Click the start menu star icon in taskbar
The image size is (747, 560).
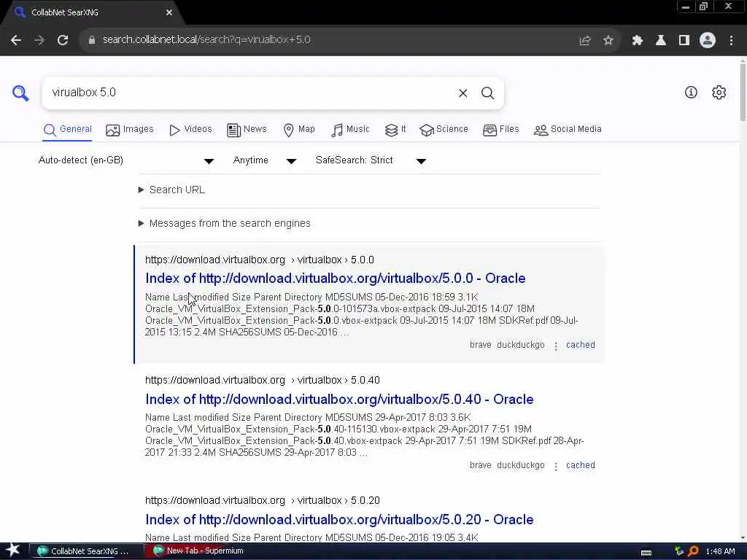[13, 551]
